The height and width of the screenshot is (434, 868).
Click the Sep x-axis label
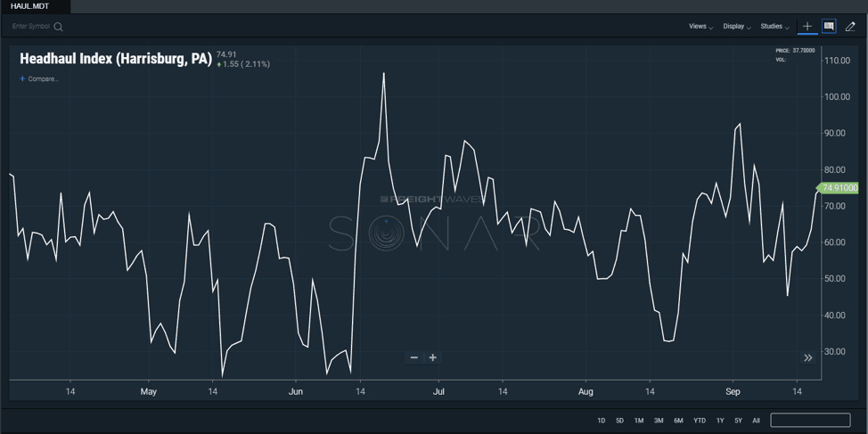point(733,392)
